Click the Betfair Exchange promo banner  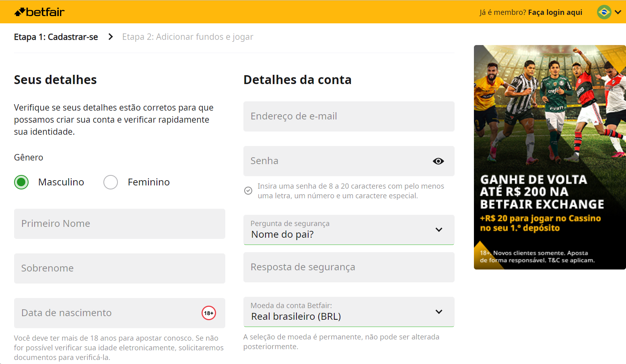point(550,157)
